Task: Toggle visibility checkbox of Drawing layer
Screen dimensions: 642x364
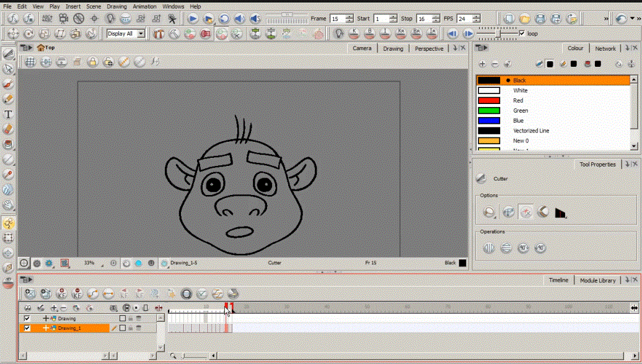Action: click(x=27, y=318)
